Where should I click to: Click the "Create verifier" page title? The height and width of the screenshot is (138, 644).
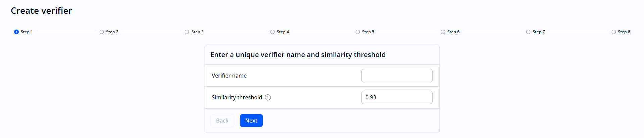(41, 11)
